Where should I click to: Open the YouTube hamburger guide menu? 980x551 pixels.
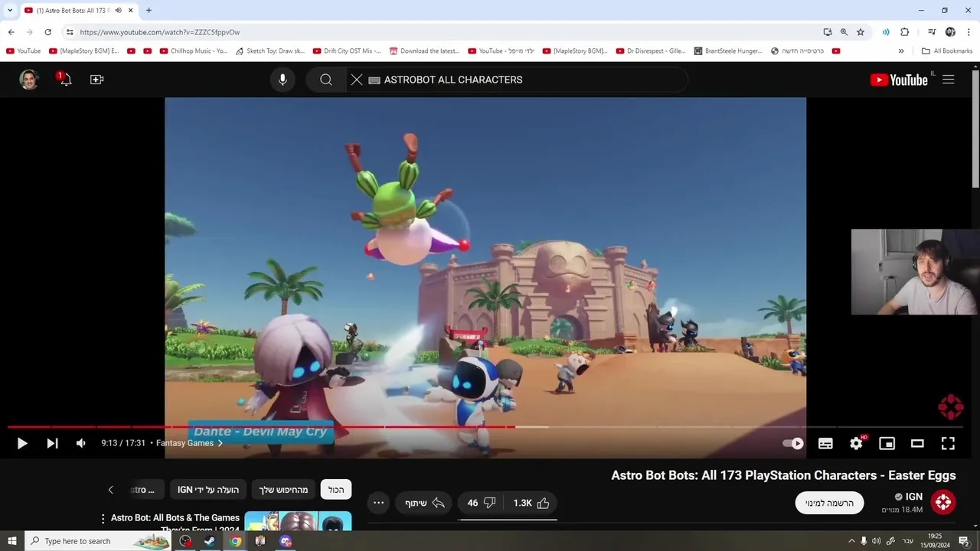(x=948, y=80)
